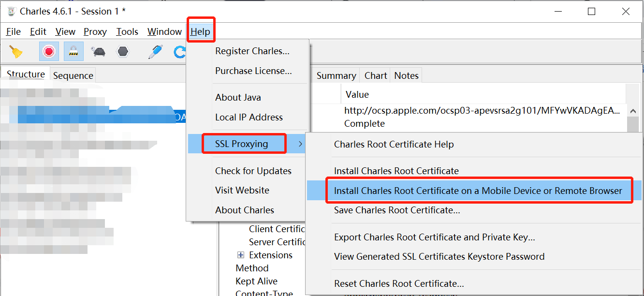Select the Client Certificates tree row

277,229
